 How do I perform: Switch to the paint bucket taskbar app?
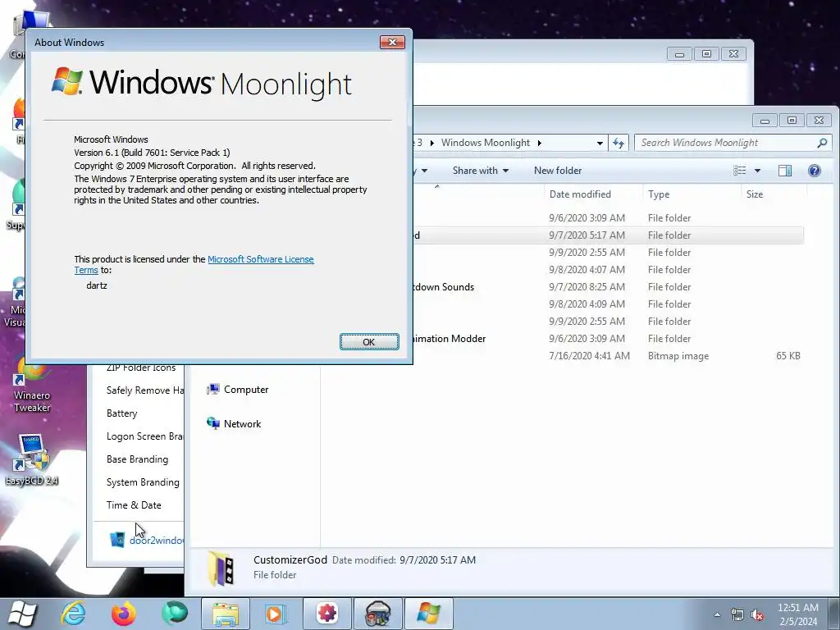tap(378, 614)
